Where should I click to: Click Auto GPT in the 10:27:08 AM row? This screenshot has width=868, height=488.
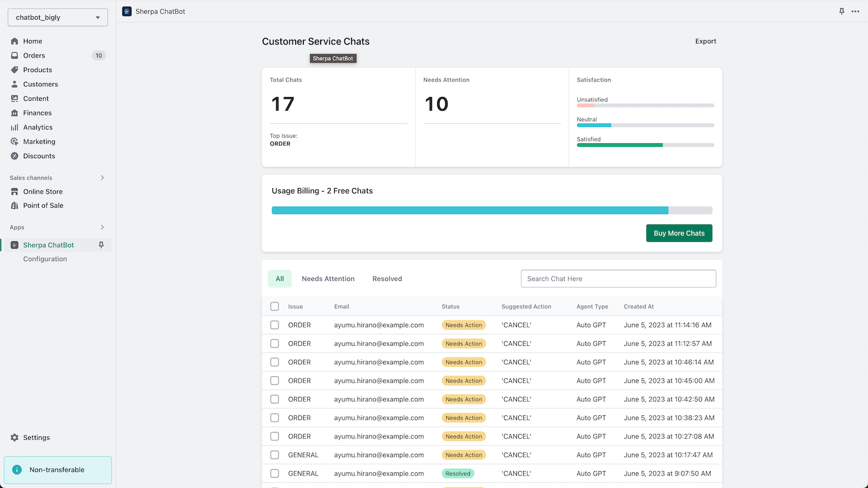coord(591,436)
